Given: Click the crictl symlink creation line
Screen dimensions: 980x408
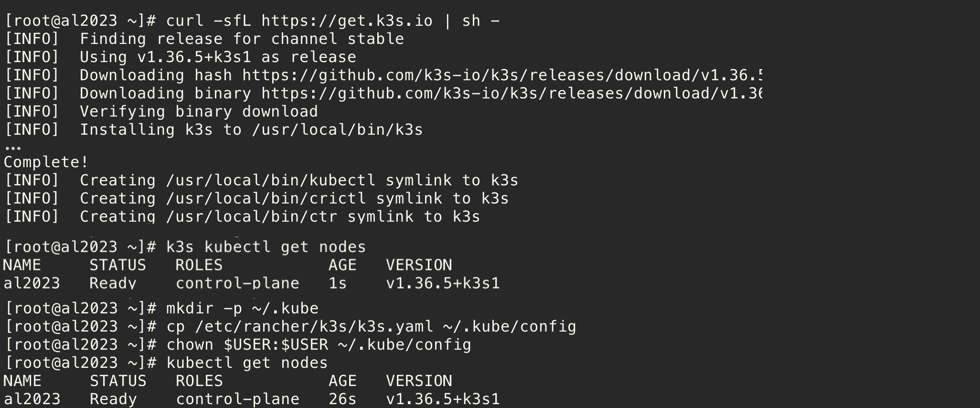Looking at the screenshot, I should pyautogui.click(x=257, y=199).
